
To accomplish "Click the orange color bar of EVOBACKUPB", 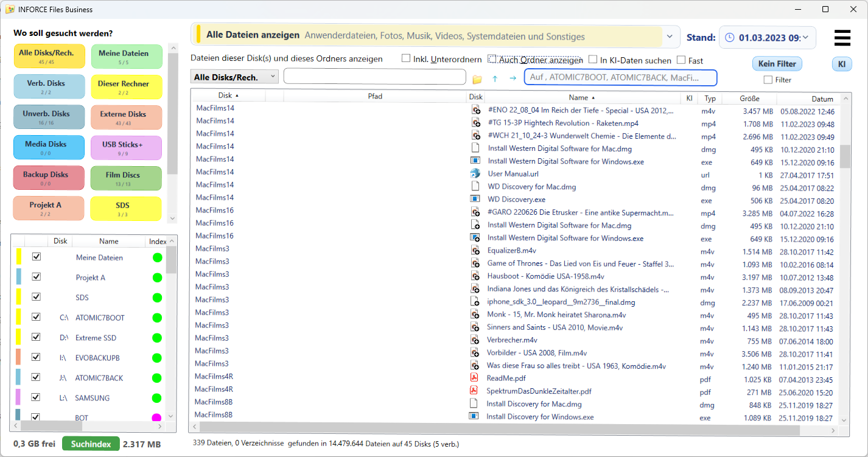I will click(x=19, y=357).
